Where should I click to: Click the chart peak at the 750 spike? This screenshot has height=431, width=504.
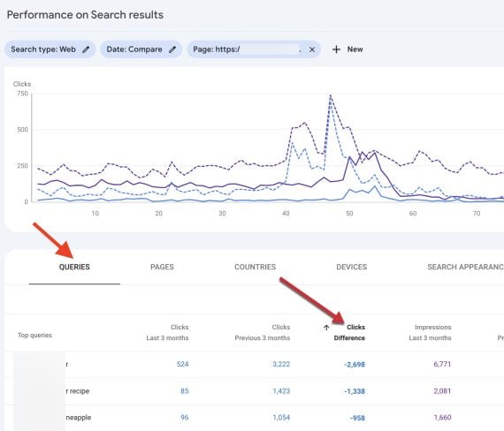coord(331,95)
